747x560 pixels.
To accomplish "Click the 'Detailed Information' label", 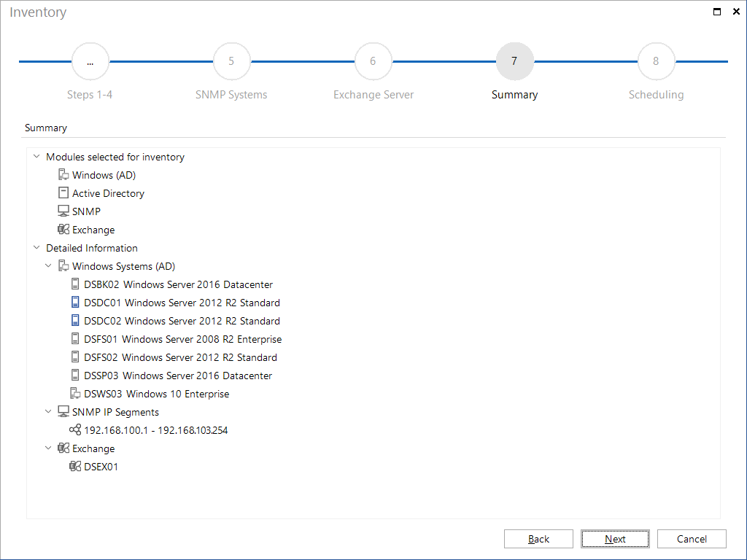I will [x=92, y=248].
